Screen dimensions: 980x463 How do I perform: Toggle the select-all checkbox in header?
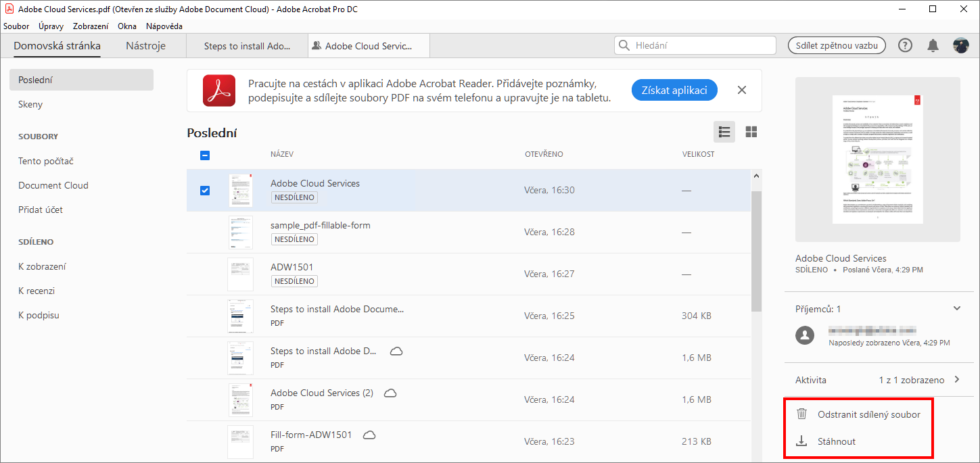pos(205,155)
